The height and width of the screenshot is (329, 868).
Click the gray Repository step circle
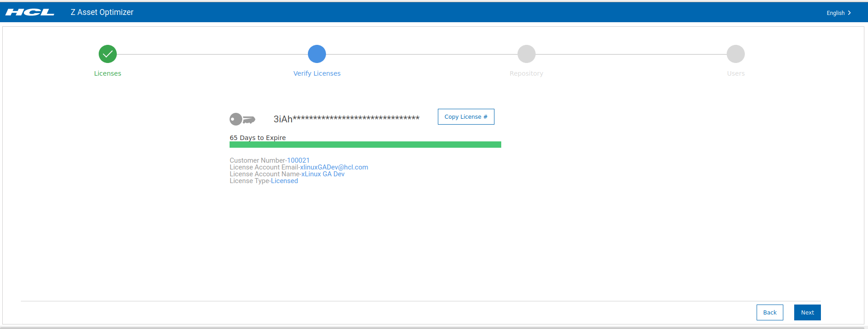coord(527,54)
